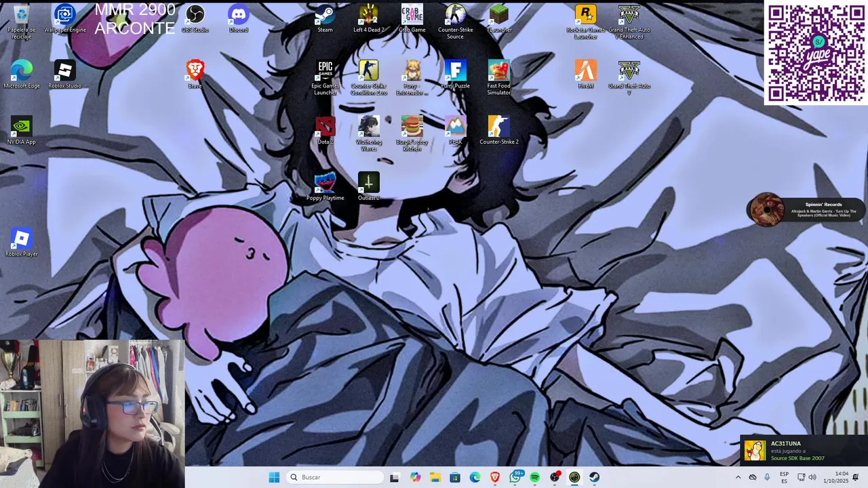This screenshot has width=868, height=488.
Task: Open taskbar app with red recording dot
Action: 555,477
